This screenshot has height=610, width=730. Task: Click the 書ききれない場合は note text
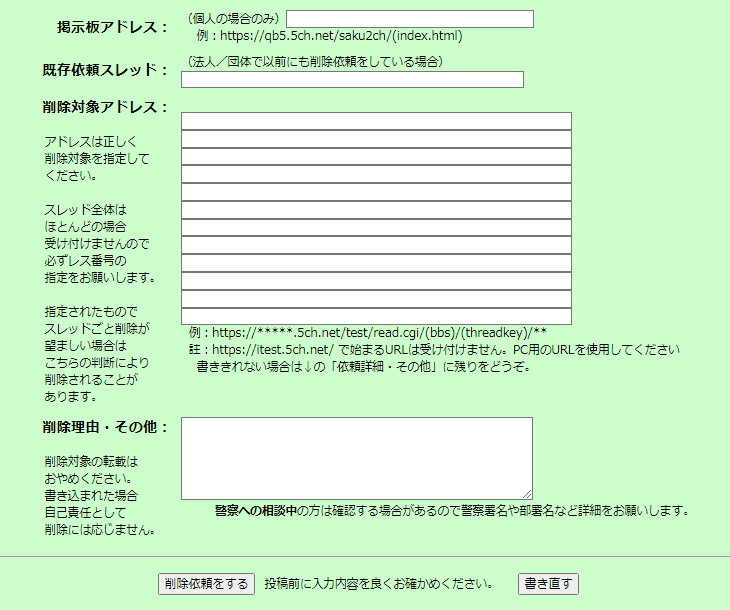pos(364,367)
